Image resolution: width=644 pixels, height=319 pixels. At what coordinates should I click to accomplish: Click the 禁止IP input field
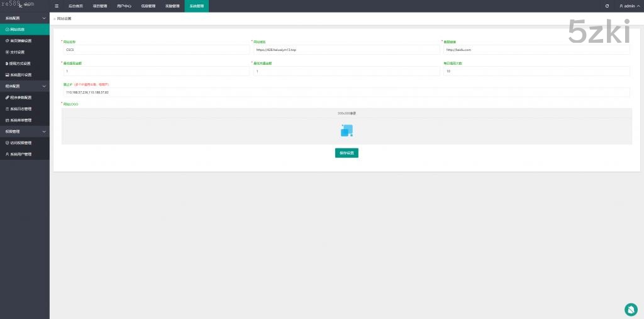coord(346,92)
